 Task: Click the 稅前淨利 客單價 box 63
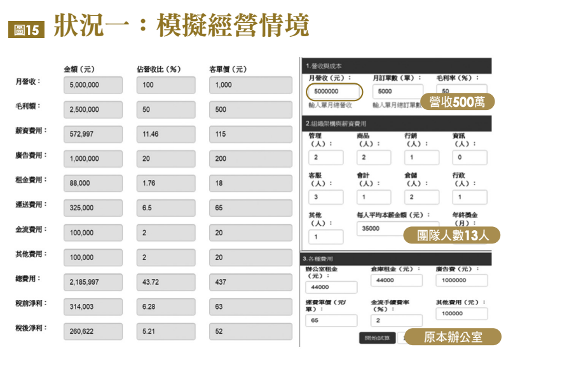click(x=250, y=306)
